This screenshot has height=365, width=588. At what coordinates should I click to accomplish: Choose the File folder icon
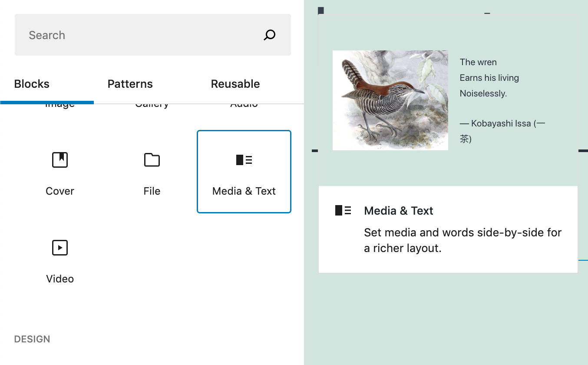152,160
